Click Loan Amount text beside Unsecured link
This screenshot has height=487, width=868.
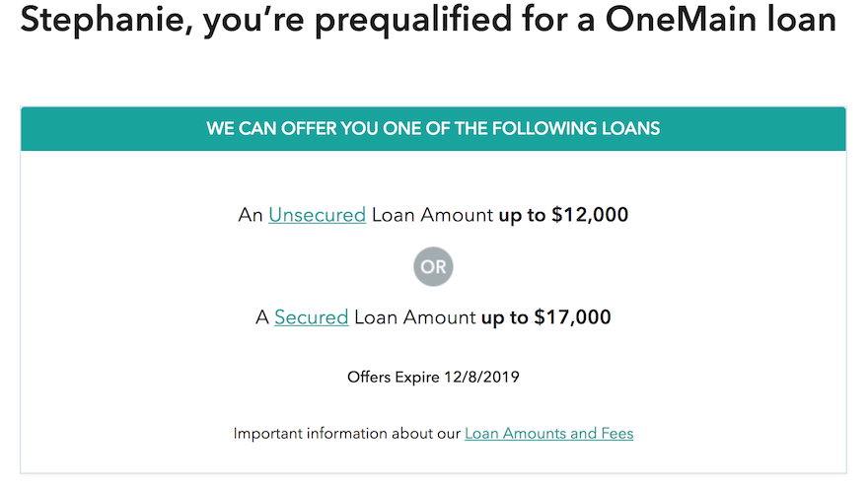(x=432, y=215)
